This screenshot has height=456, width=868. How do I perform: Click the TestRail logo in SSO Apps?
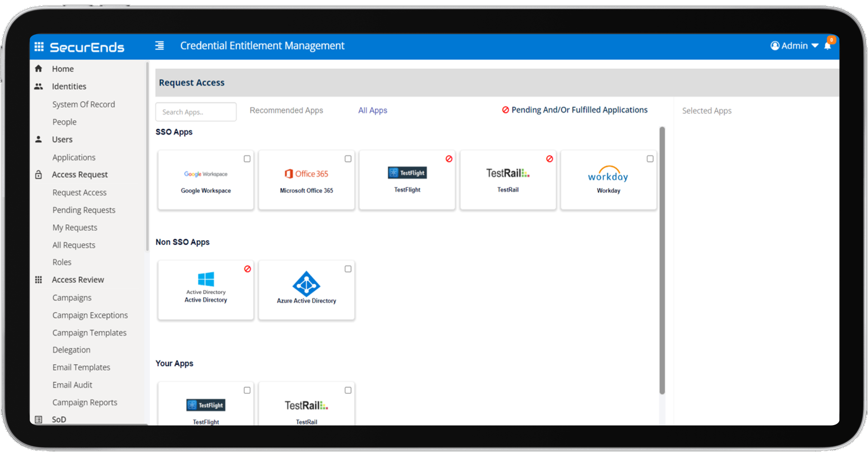pos(508,173)
